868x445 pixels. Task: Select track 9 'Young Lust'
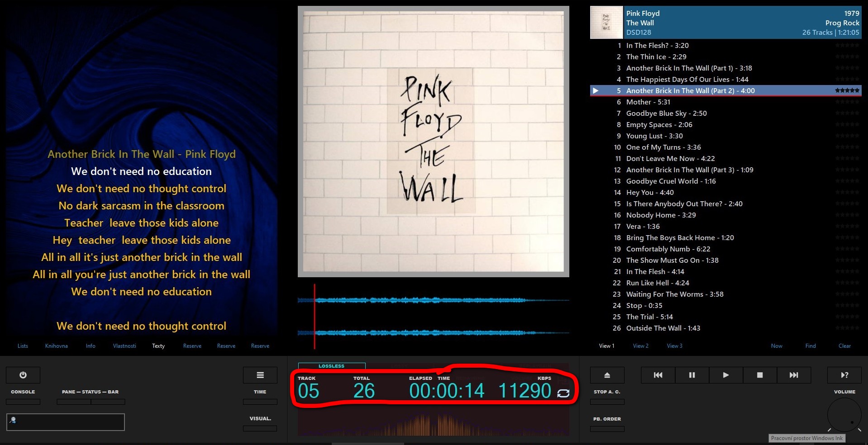pyautogui.click(x=725, y=136)
